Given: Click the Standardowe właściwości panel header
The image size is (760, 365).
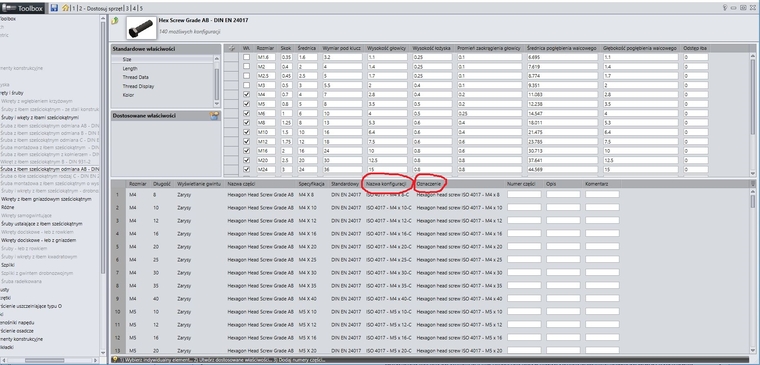Looking at the screenshot, I should pos(166,49).
